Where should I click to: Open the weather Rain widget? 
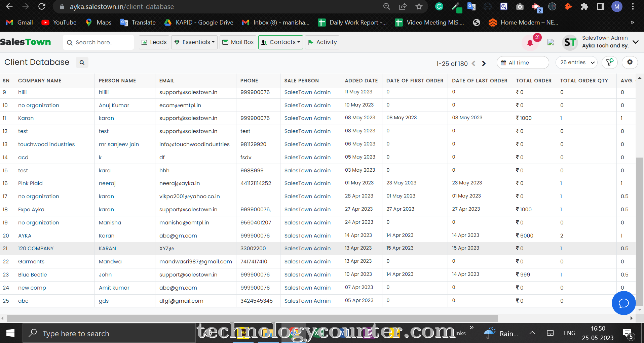[501, 333]
